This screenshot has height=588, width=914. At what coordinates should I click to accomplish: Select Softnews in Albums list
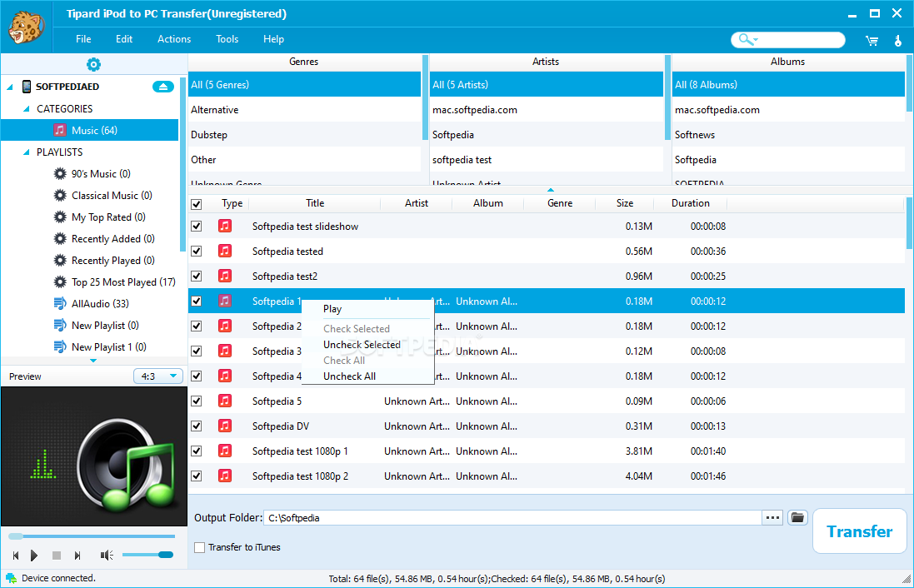[788, 135]
